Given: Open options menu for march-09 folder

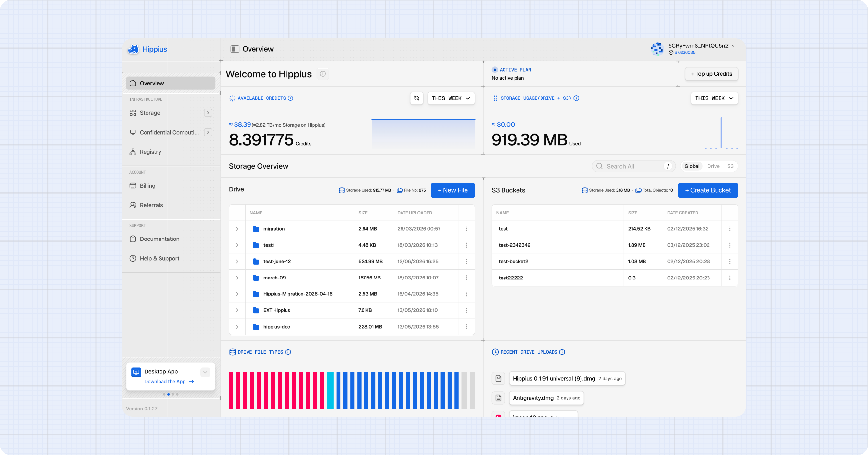Looking at the screenshot, I should click(466, 278).
